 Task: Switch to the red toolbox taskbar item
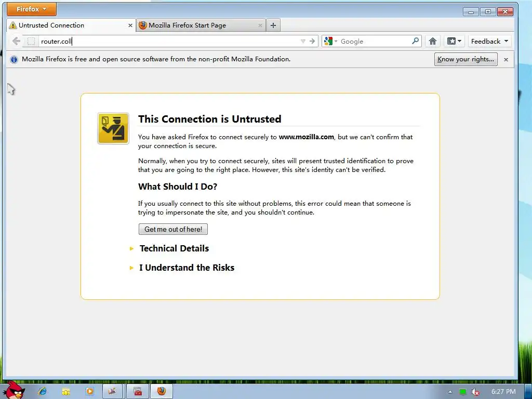click(x=137, y=392)
